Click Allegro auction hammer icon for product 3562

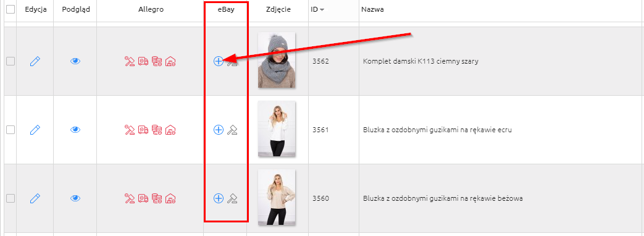[130, 61]
